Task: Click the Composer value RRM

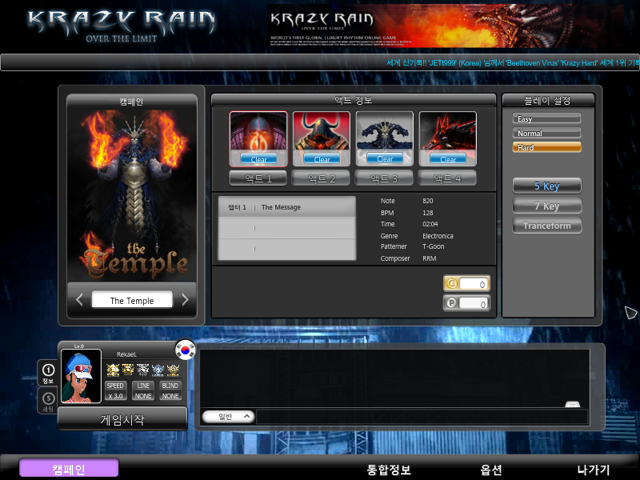Action: pos(429,258)
